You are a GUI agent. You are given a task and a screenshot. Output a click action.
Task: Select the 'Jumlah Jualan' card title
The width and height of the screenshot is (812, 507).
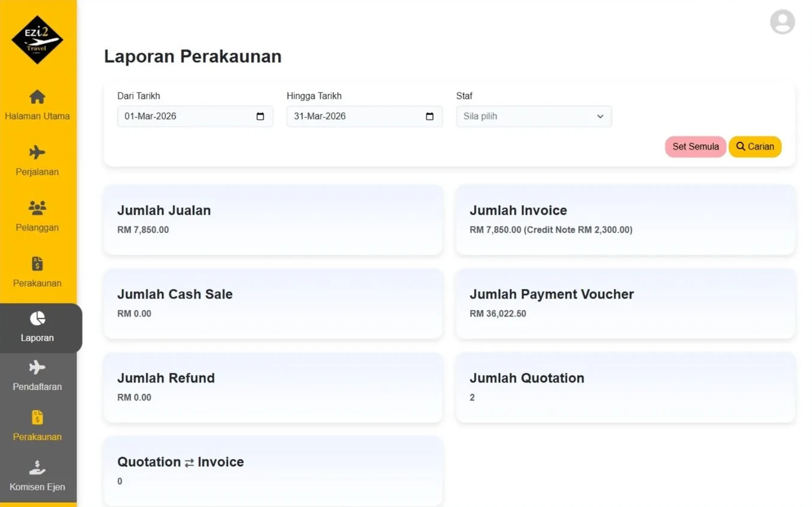click(x=164, y=211)
